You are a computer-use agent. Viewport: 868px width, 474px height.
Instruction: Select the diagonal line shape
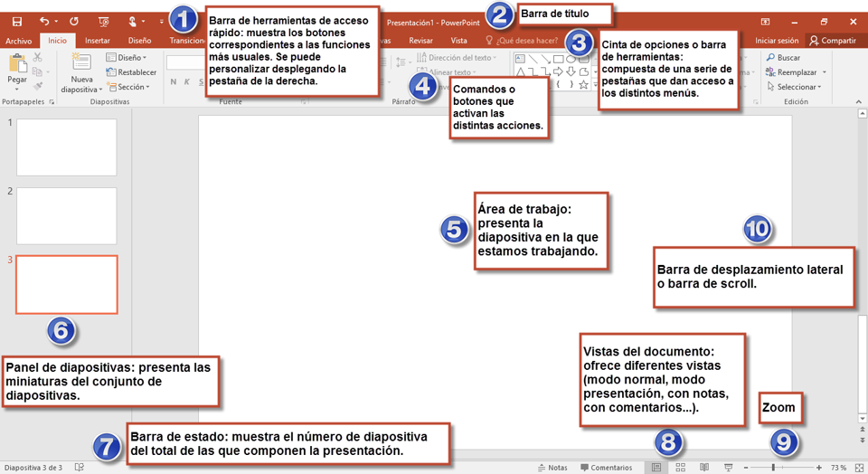pyautogui.click(x=533, y=58)
